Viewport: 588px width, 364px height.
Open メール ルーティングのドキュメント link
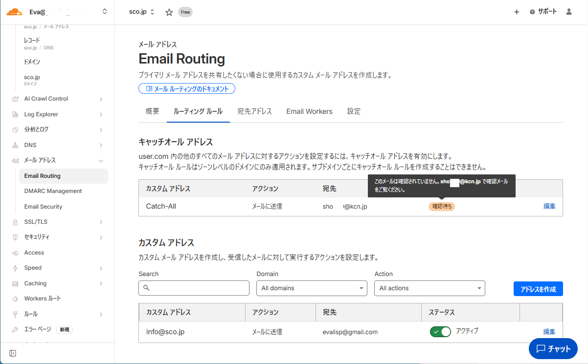(187, 88)
